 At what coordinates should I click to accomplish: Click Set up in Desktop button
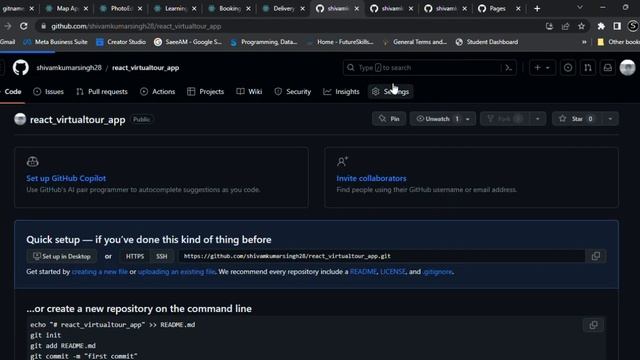[x=62, y=256]
